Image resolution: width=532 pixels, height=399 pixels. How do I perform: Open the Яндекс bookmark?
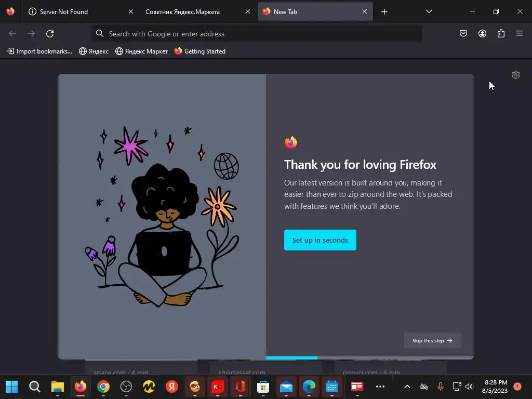point(94,51)
